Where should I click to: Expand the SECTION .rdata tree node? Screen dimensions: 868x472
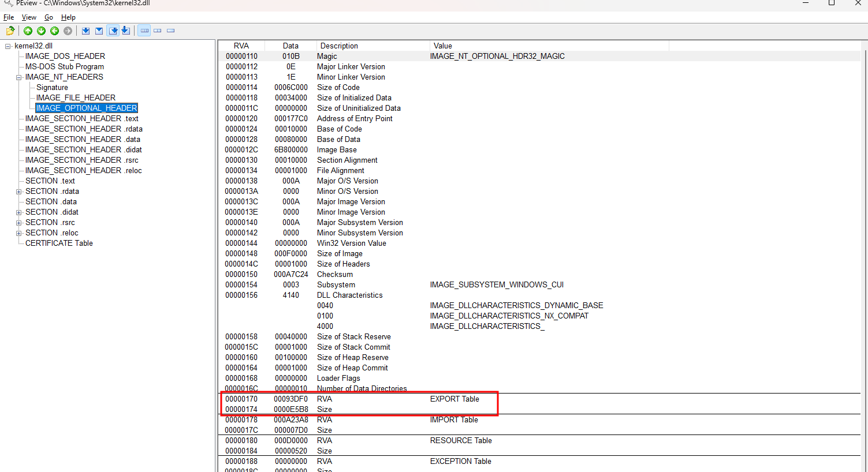coord(19,192)
